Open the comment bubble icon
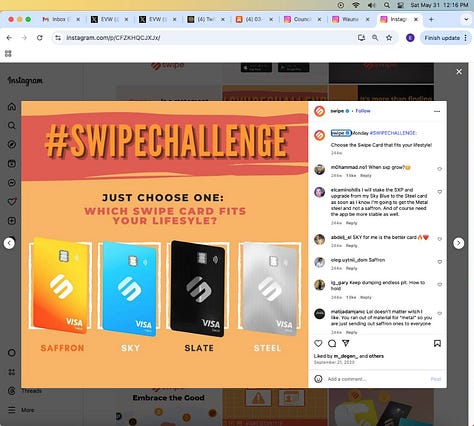 tap(332, 343)
